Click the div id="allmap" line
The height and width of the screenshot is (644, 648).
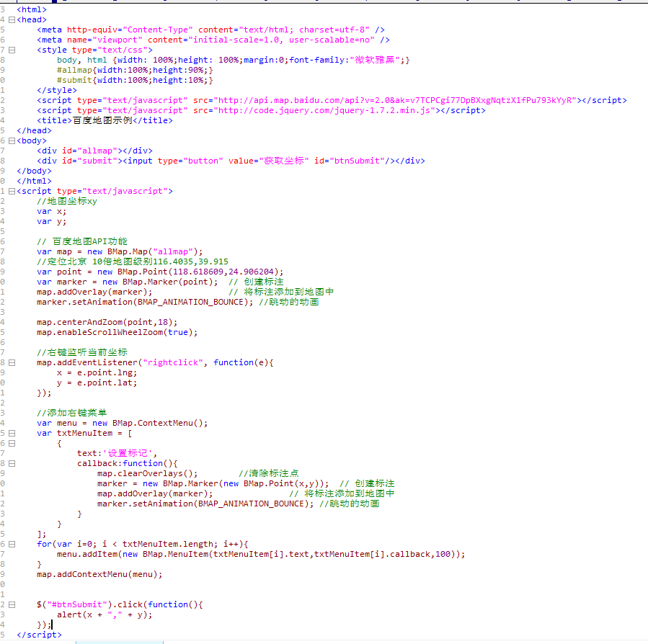[x=94, y=151]
